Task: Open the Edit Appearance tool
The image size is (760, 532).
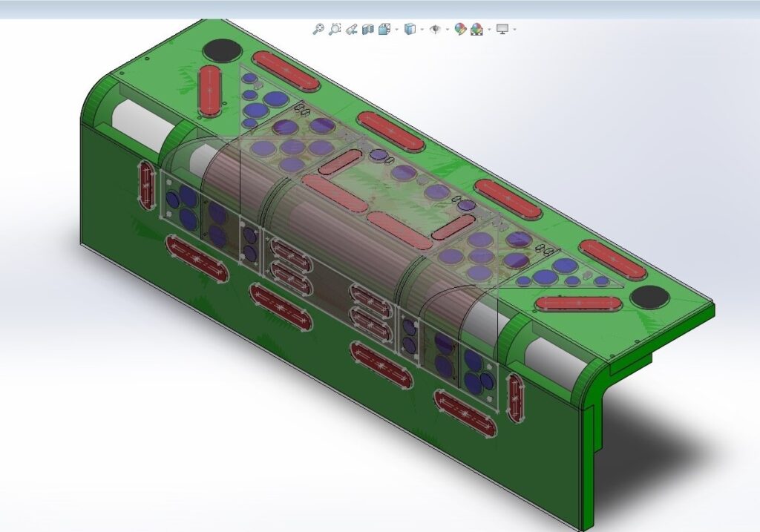Action: [x=460, y=29]
